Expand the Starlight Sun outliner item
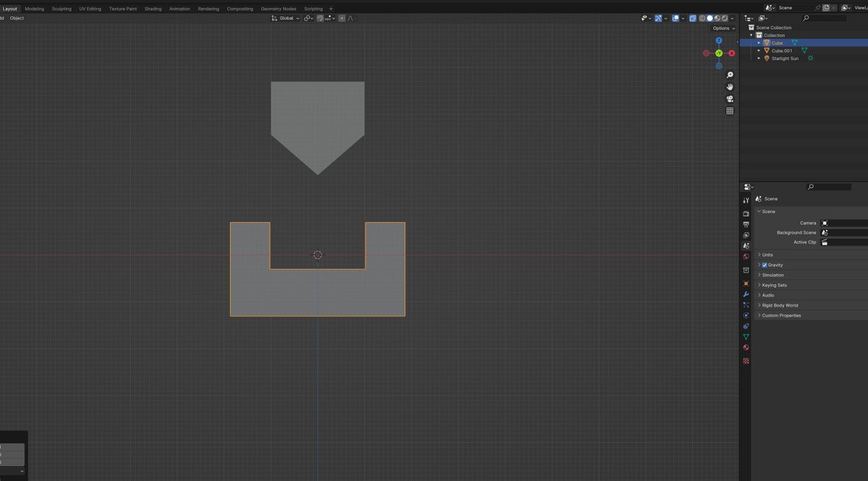 pos(759,59)
